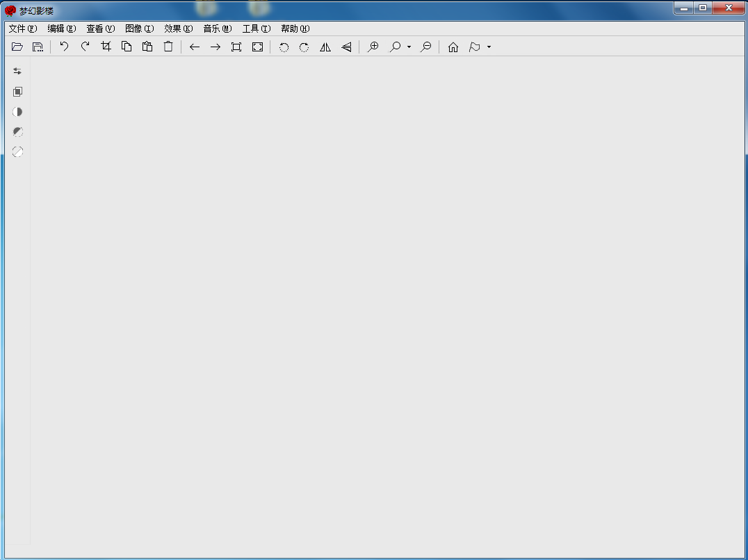Image resolution: width=748 pixels, height=560 pixels.
Task: Restore down the 梦幻影楼 window
Action: (x=703, y=8)
